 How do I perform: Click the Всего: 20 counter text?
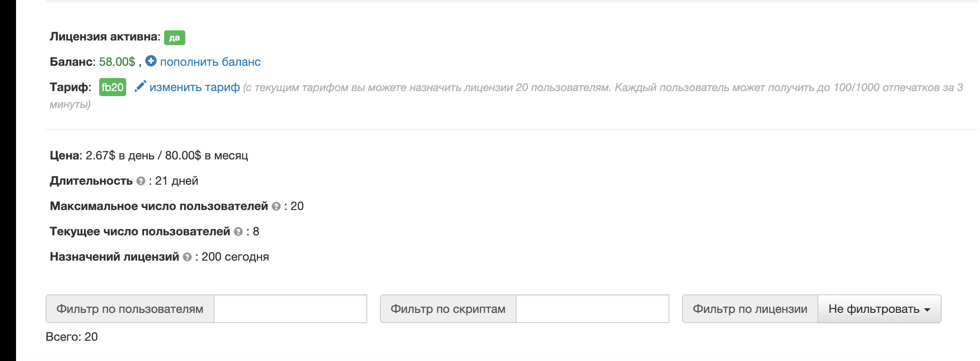71,337
